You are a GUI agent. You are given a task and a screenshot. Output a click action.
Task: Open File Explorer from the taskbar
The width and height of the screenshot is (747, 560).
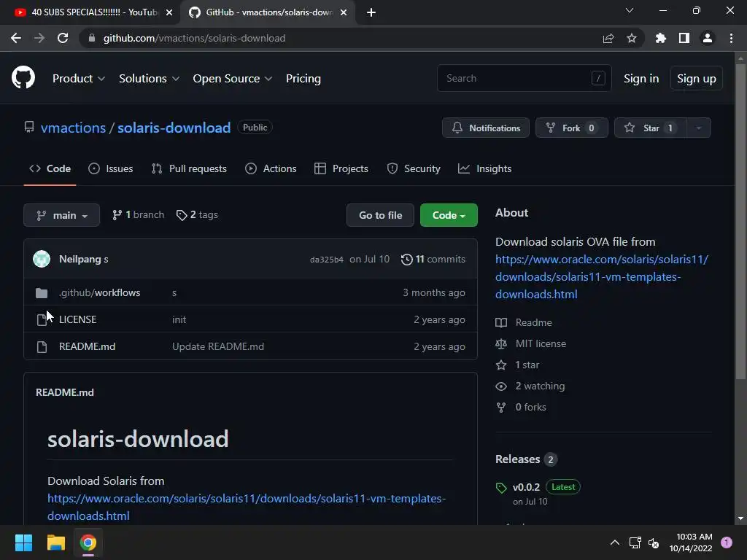(x=55, y=542)
